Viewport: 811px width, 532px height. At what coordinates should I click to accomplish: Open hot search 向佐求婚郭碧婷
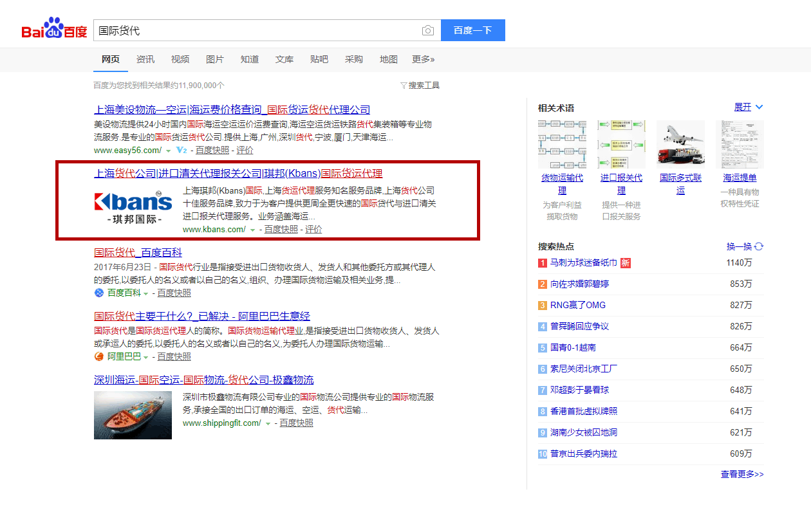[x=579, y=284]
